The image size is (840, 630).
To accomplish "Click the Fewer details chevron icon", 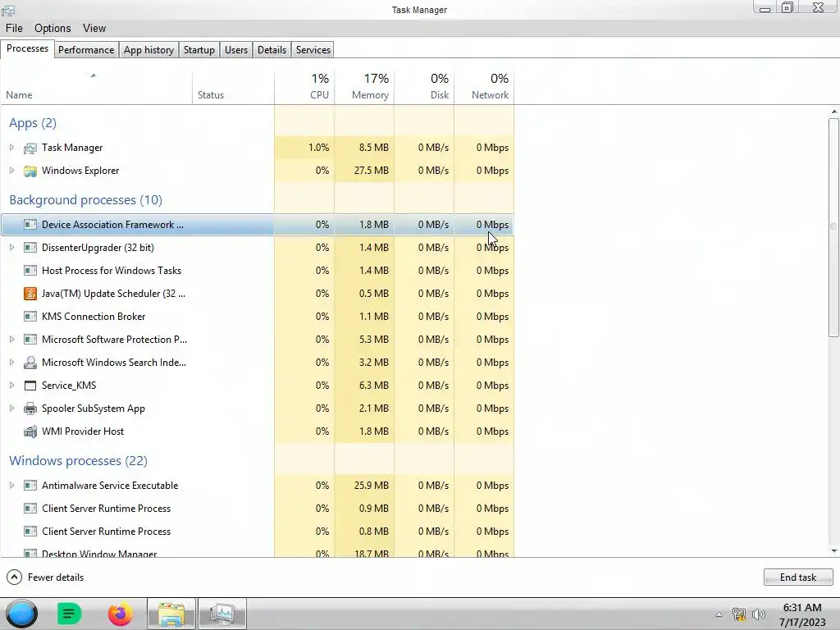I will pyautogui.click(x=15, y=577).
